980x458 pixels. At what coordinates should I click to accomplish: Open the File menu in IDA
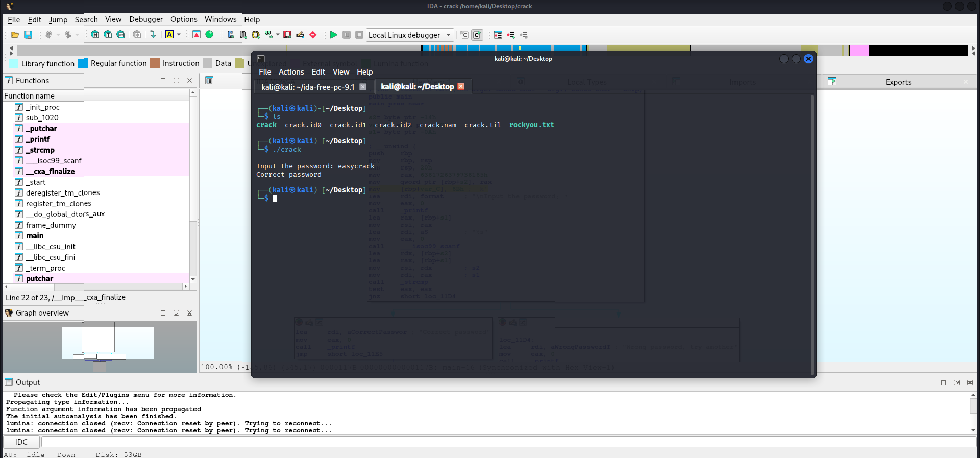coord(14,19)
